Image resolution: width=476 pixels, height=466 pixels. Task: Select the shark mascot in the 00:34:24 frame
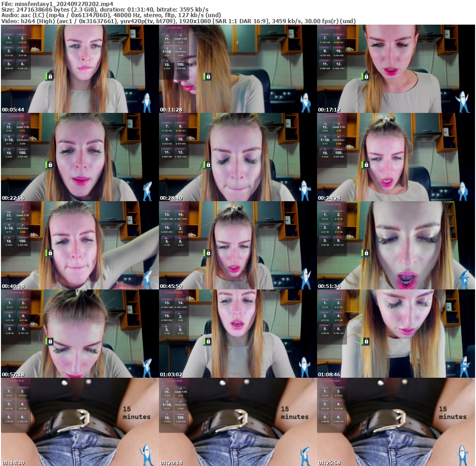coord(463,191)
